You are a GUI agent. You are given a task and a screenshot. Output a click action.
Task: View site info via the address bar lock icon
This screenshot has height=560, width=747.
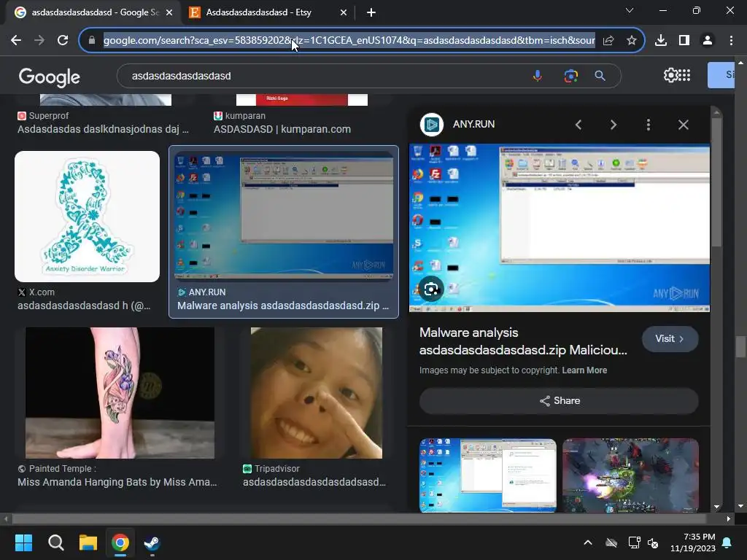(92, 41)
